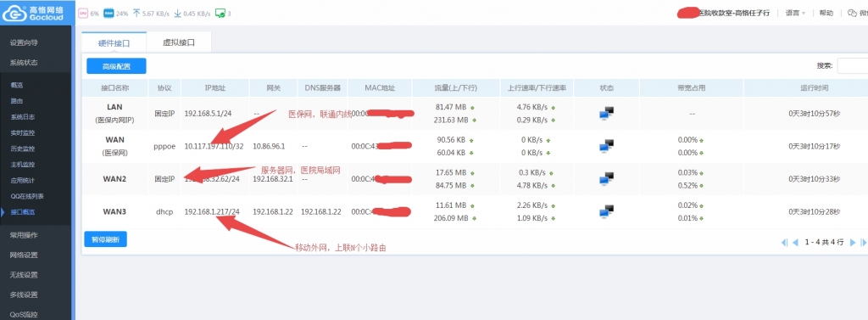The height and width of the screenshot is (320, 868).
Task: Click the 高级配置 button
Action: pyautogui.click(x=116, y=66)
